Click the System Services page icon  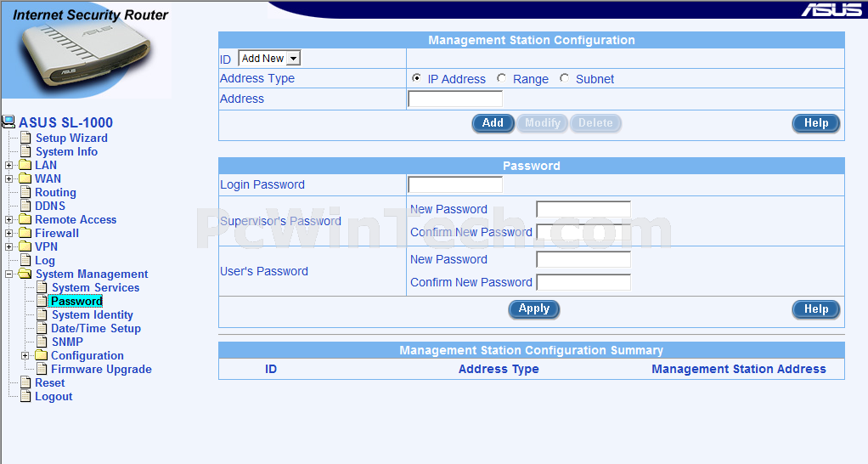click(42, 287)
